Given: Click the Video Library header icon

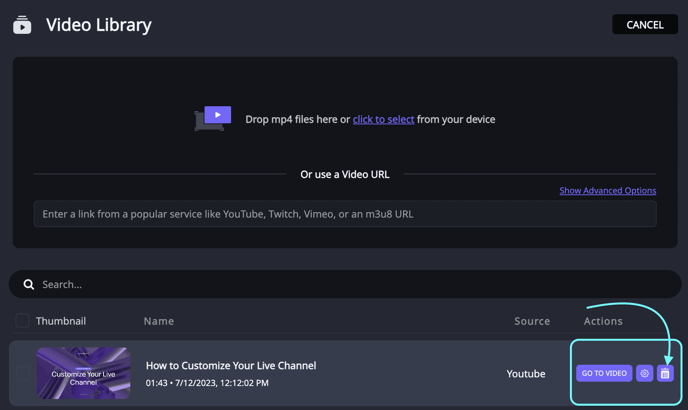Looking at the screenshot, I should tap(22, 25).
